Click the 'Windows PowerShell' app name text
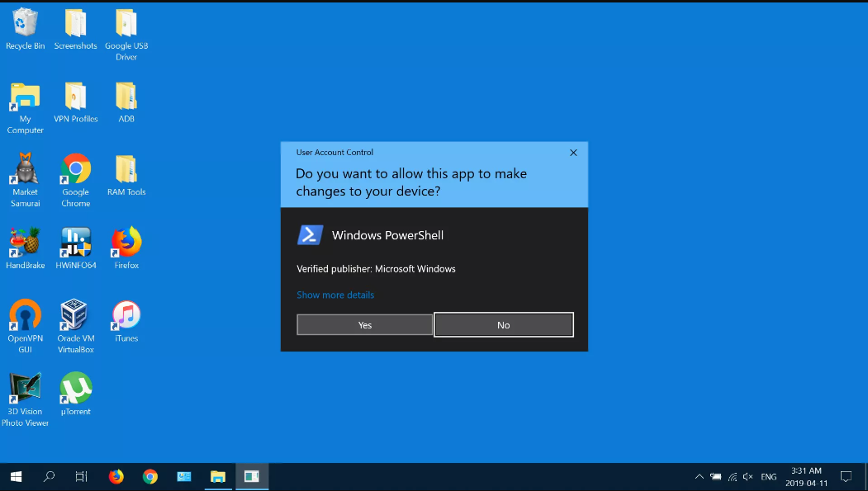This screenshot has height=491, width=868. (387, 235)
